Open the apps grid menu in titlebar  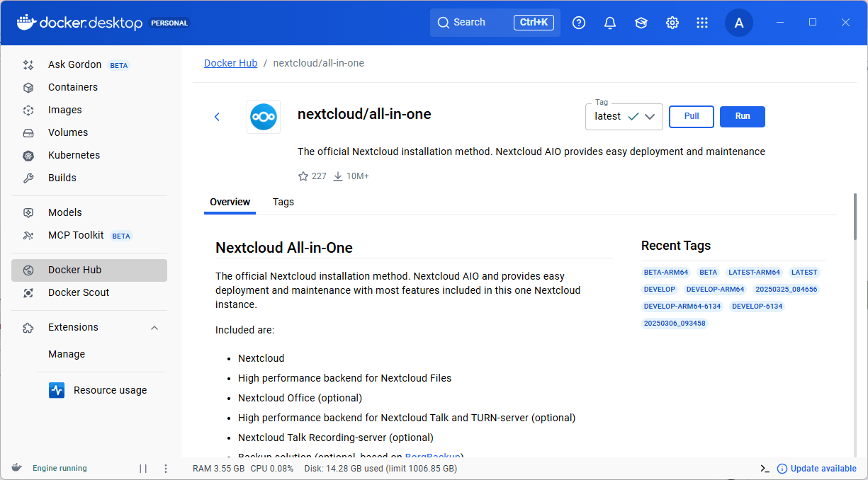tap(702, 22)
